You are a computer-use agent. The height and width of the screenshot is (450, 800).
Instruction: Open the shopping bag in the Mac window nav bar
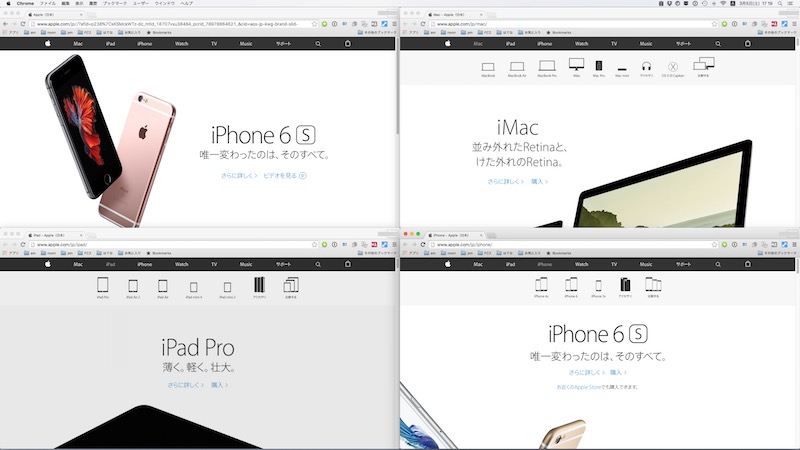(x=747, y=43)
